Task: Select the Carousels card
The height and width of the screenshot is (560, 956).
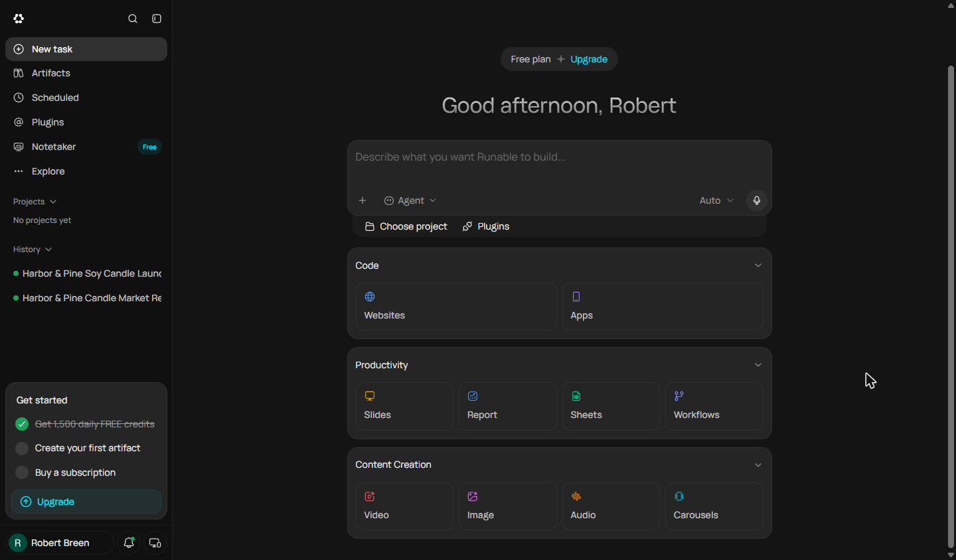Action: click(x=714, y=506)
